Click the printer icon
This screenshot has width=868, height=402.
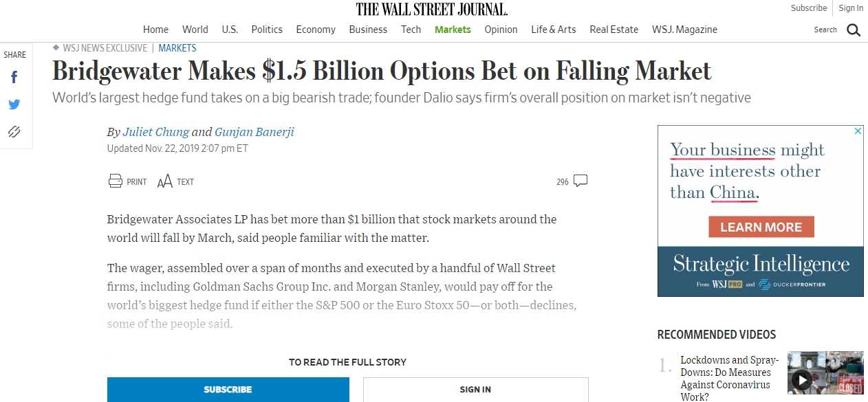(116, 181)
